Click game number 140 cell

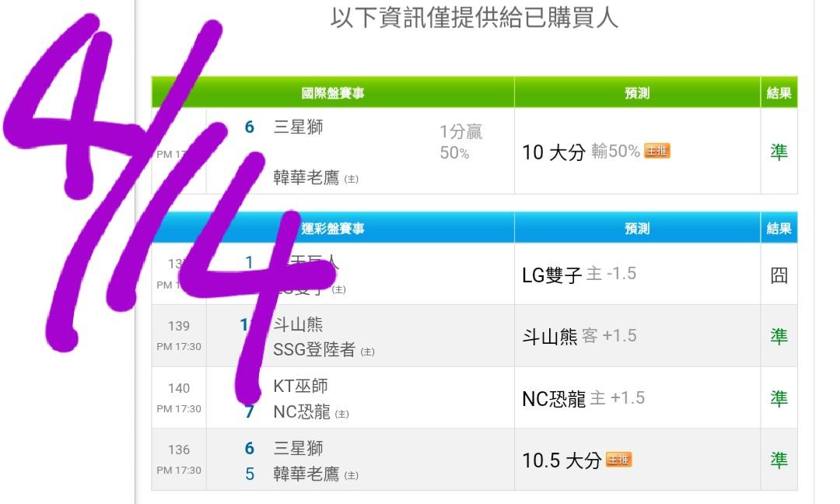pyautogui.click(x=179, y=388)
